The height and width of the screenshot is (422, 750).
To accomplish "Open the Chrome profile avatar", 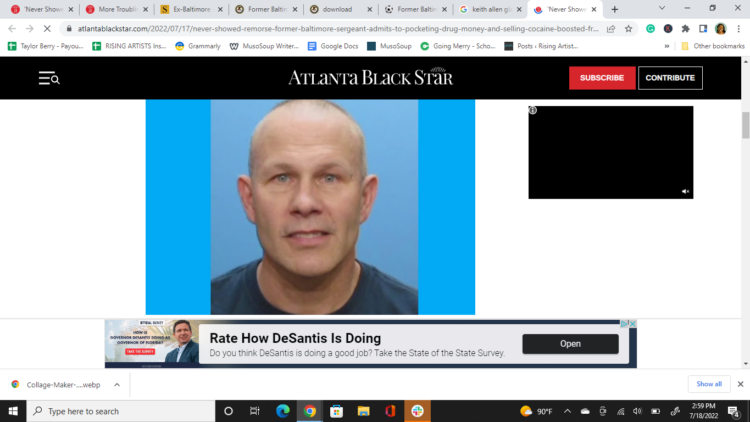I will click(x=720, y=29).
